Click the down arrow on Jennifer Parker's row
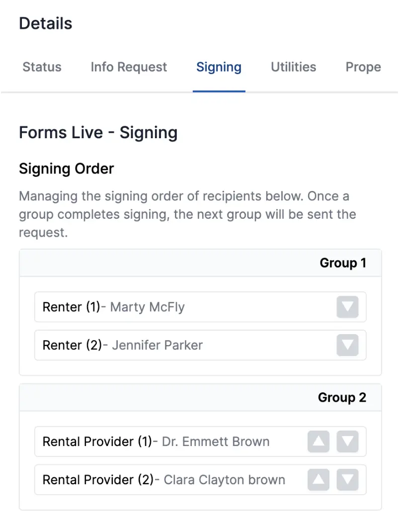The width and height of the screenshot is (399, 532). (348, 345)
